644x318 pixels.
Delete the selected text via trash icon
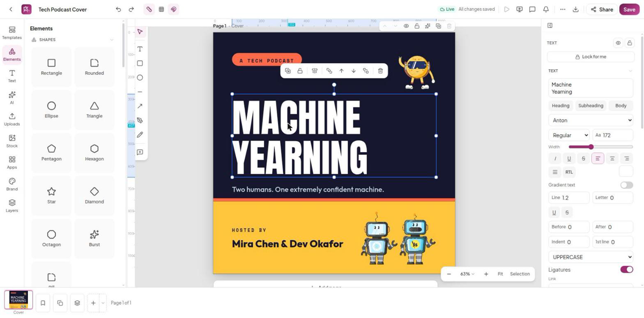click(x=380, y=71)
